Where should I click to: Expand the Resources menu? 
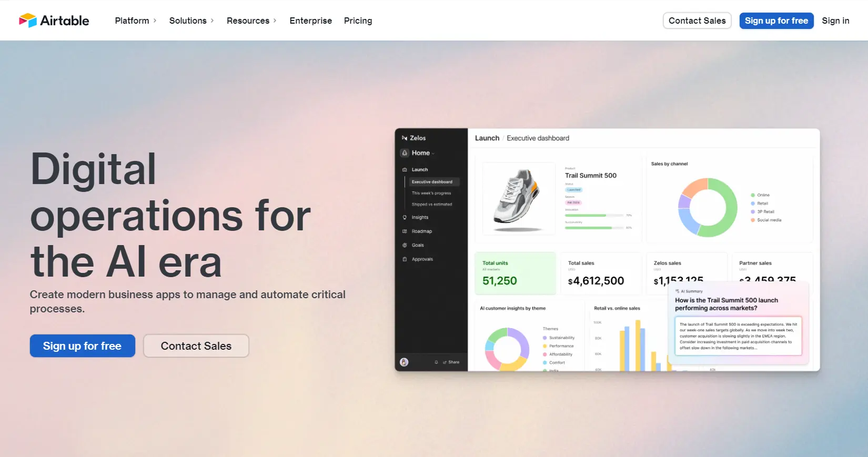pos(251,21)
